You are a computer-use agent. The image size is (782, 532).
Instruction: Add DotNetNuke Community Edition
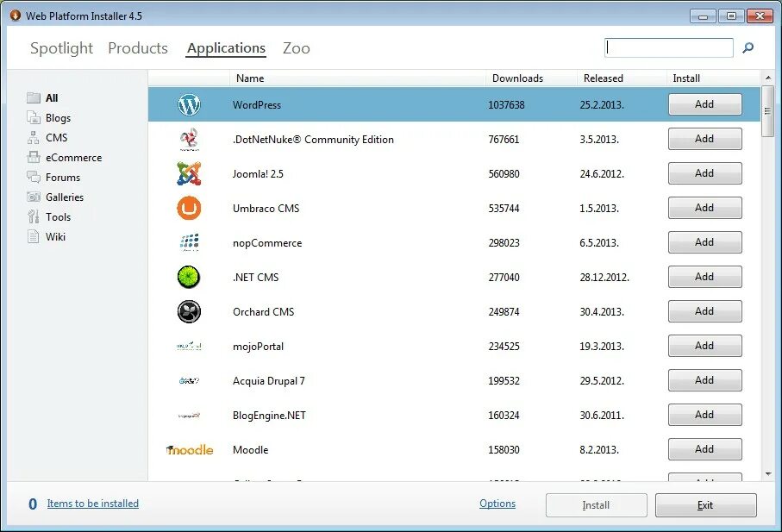(704, 139)
